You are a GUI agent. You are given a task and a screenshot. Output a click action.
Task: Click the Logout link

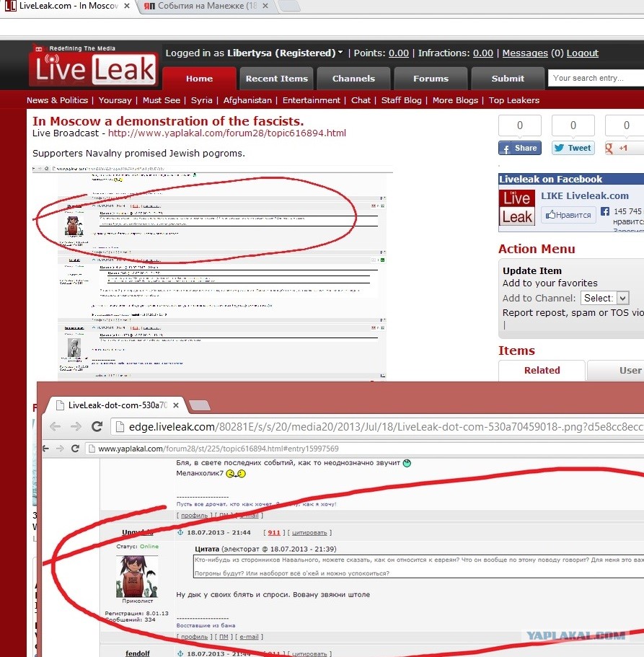583,53
